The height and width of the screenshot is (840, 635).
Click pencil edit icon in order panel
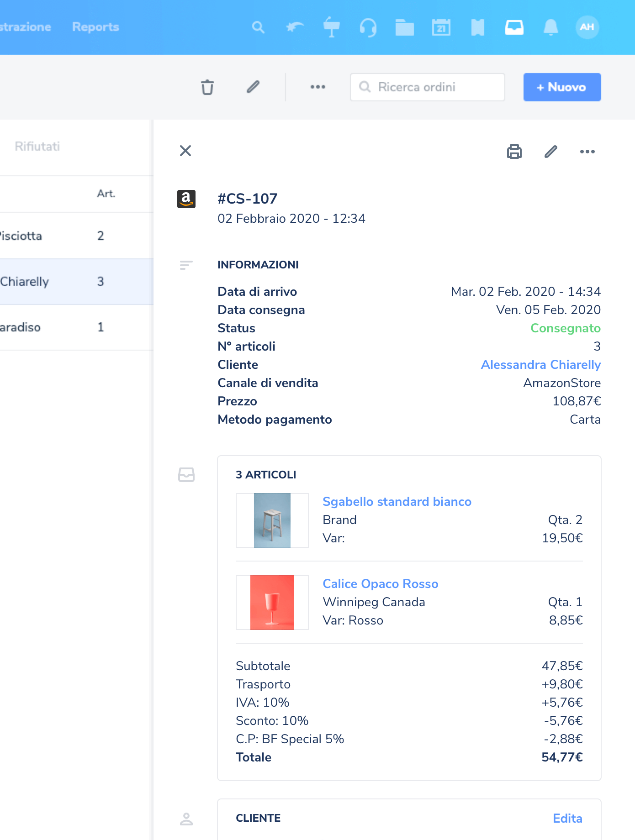551,152
